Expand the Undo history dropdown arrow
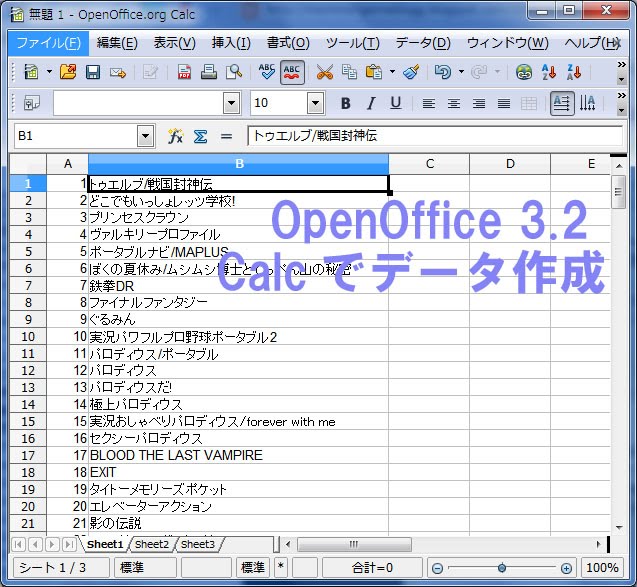The height and width of the screenshot is (587, 637). 461,72
